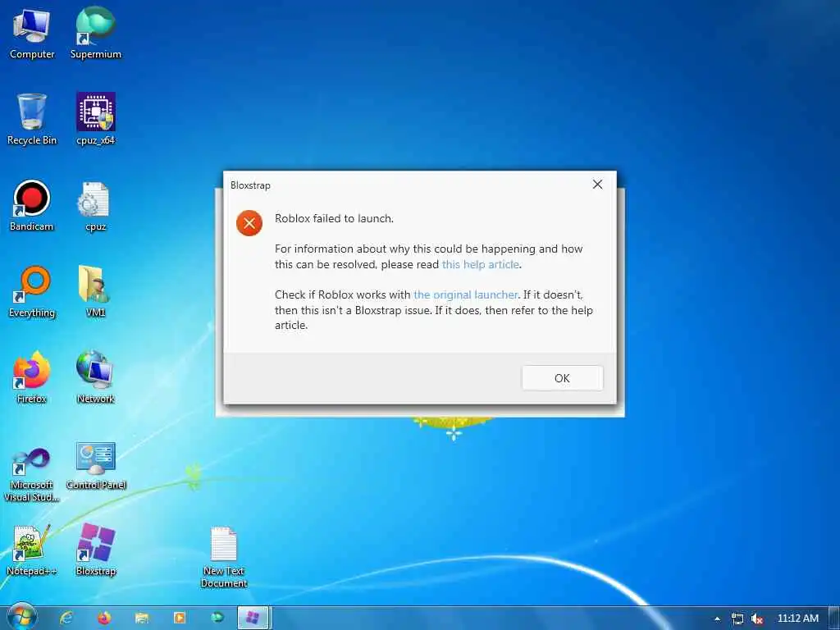
Task: Click the 11:12 AM taskbar clock
Action: point(797,619)
